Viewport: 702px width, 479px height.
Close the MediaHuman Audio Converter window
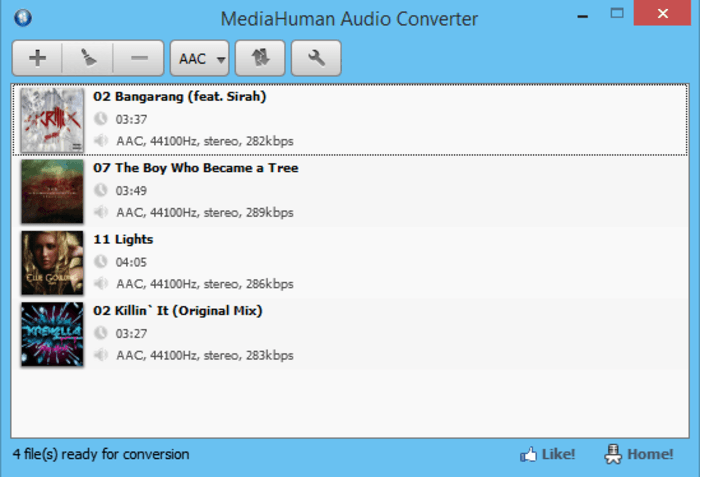click(663, 13)
